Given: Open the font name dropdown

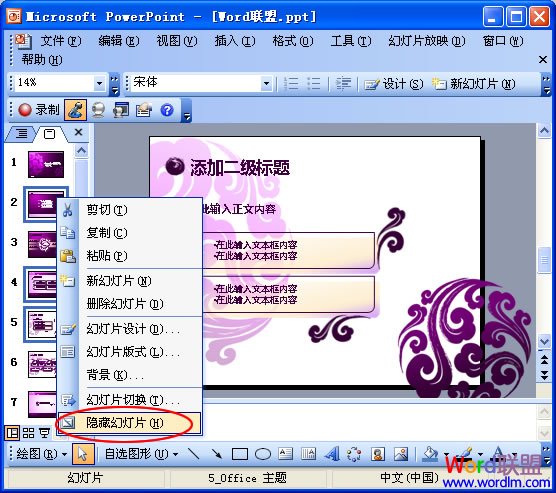Looking at the screenshot, I should [x=266, y=84].
